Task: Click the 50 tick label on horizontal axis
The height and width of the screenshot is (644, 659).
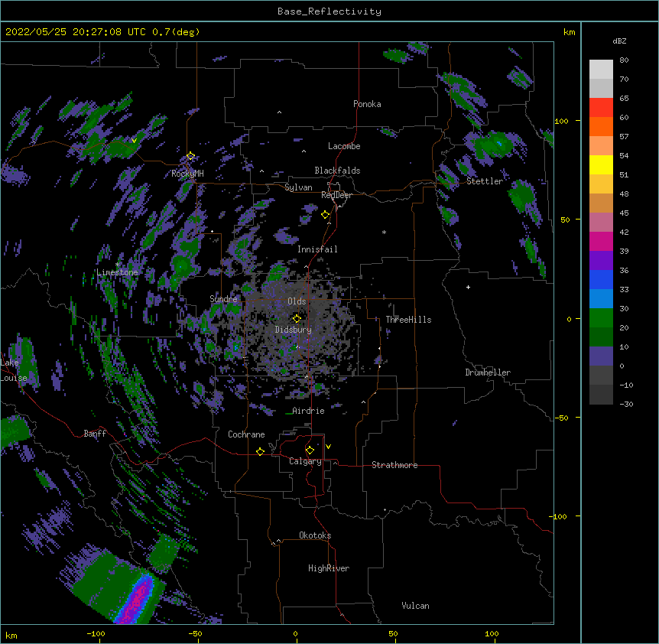Action: click(393, 633)
